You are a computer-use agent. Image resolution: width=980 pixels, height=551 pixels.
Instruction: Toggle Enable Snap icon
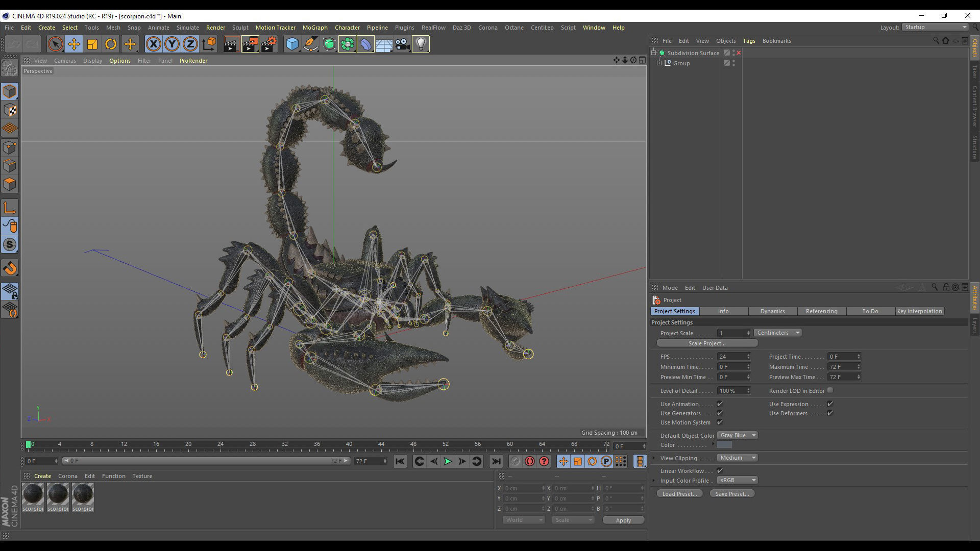(x=10, y=268)
